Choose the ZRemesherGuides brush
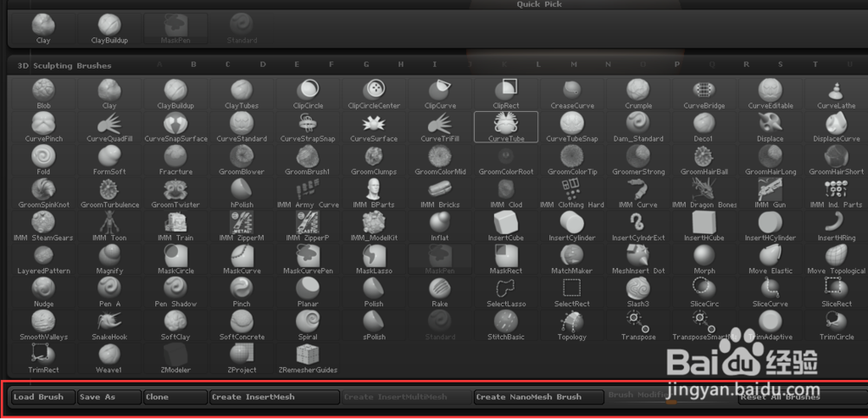Screen dimensions: 868x419 308,358
